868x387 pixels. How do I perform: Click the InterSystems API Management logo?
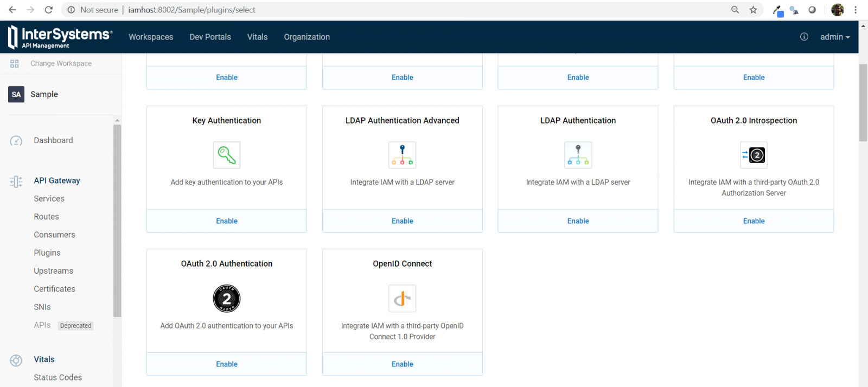tap(60, 37)
